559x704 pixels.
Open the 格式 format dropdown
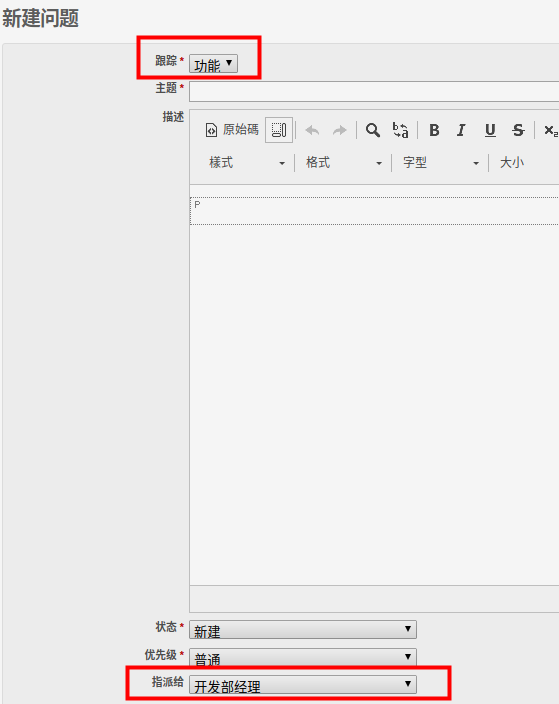tap(343, 163)
